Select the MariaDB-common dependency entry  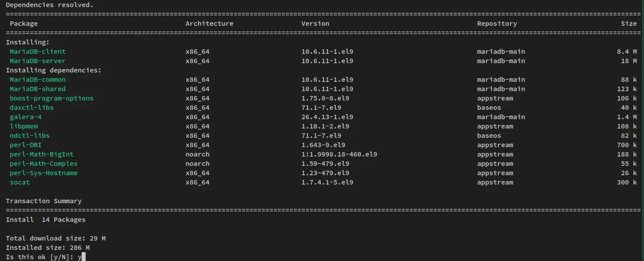[38, 80]
